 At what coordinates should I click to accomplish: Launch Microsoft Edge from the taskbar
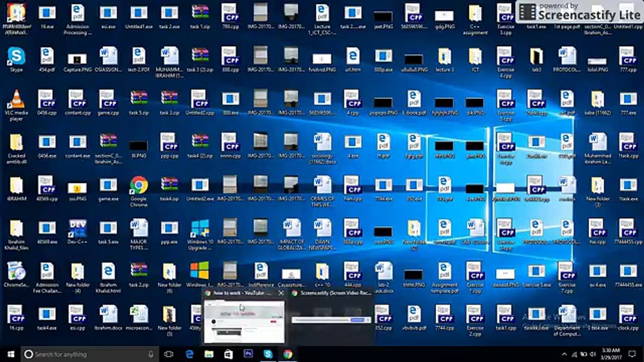[189, 354]
